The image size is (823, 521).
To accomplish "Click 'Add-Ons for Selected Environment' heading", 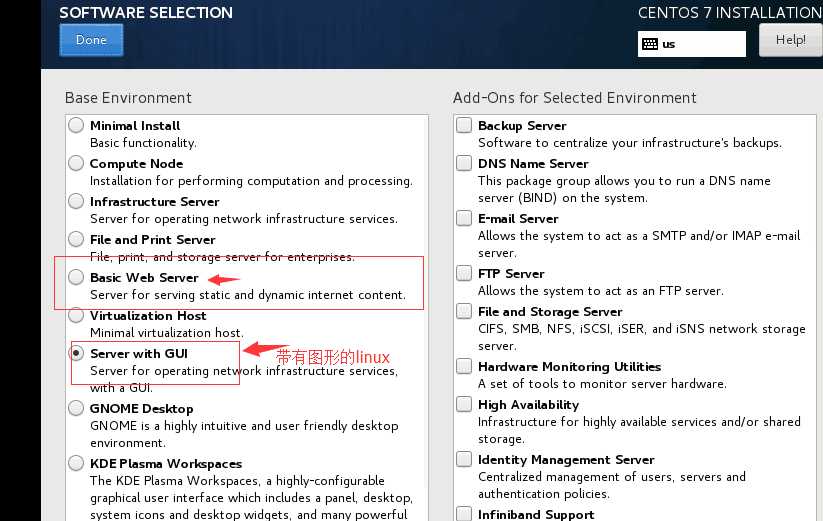I will coord(575,98).
